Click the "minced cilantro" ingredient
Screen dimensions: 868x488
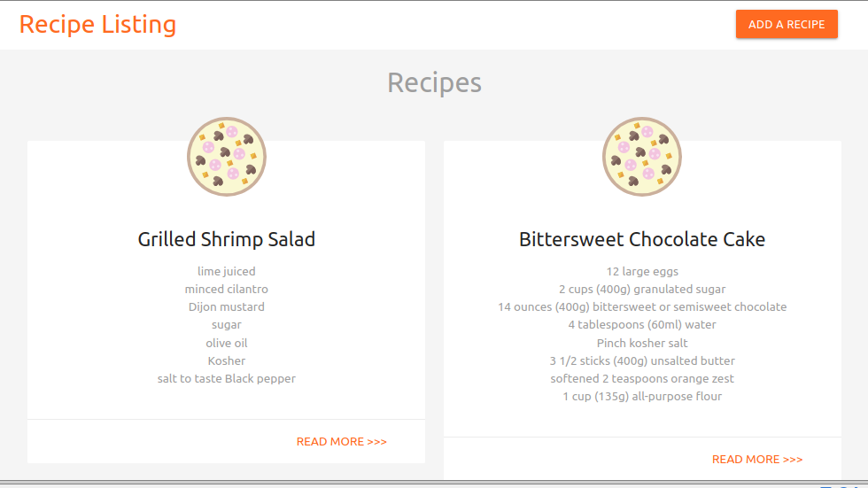(x=227, y=289)
